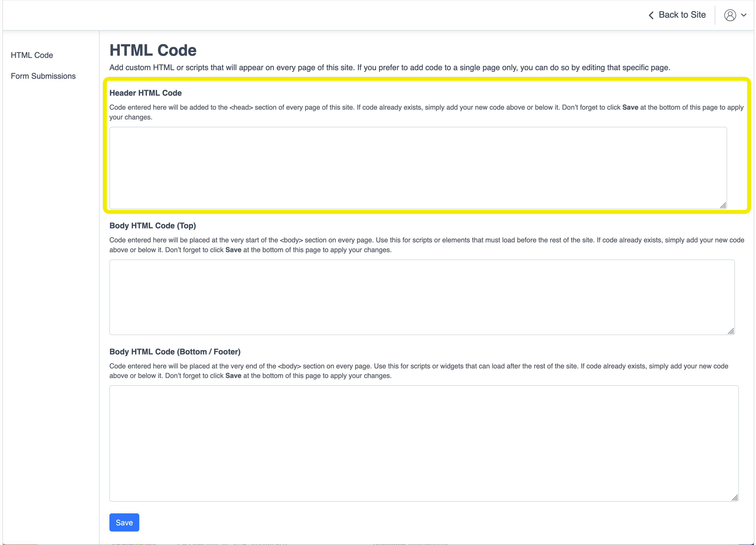This screenshot has width=756, height=545.
Task: Click the Save button
Action: pos(124,522)
